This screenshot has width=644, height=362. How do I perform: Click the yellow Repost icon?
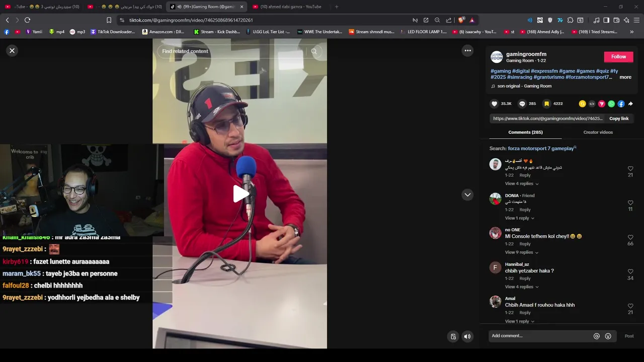582,104
